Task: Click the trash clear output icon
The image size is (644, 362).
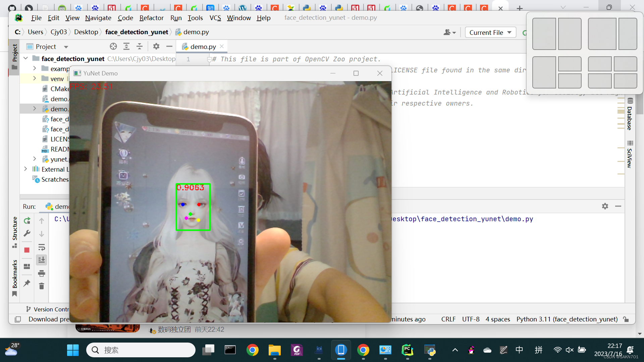Action: [42, 286]
